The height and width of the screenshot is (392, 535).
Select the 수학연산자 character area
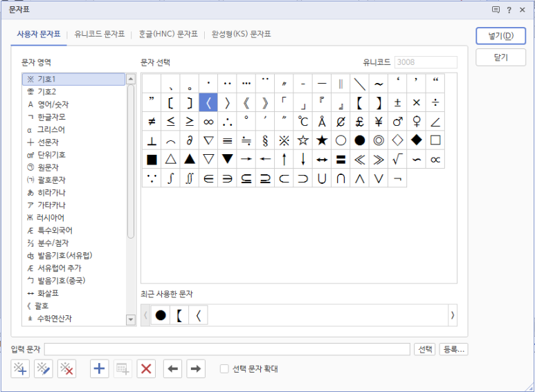pos(73,319)
